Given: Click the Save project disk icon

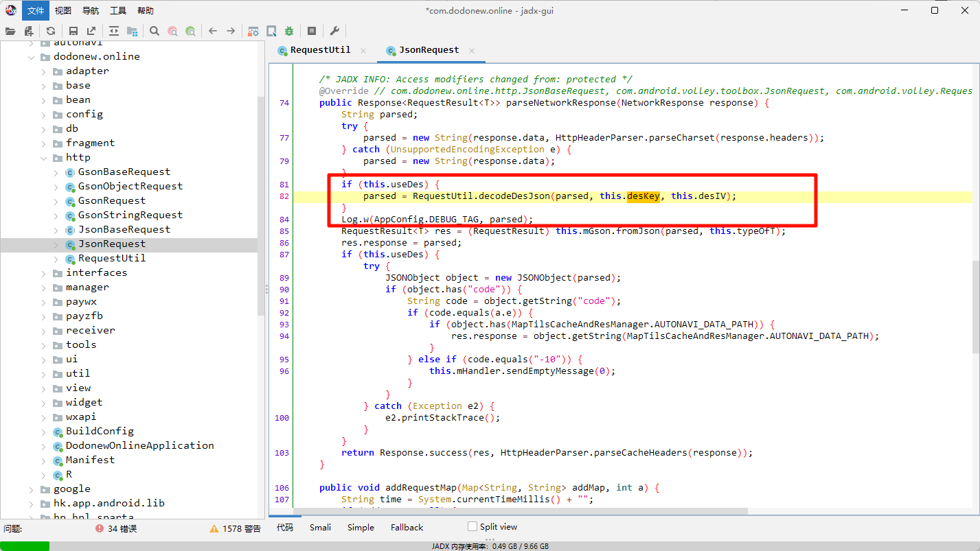Looking at the screenshot, I should coord(73,31).
